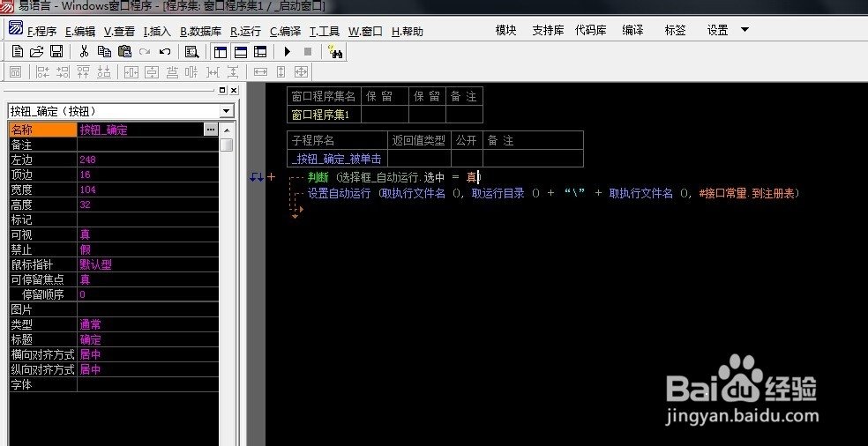Screen dimensions: 868x446
Task: Select the 可视 property value 真
Action: tap(85, 234)
